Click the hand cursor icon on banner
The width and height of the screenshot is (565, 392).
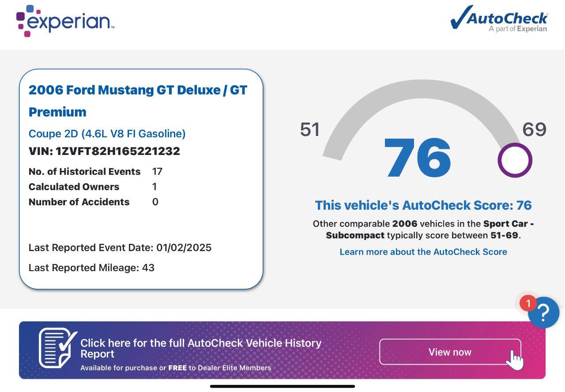[514, 359]
